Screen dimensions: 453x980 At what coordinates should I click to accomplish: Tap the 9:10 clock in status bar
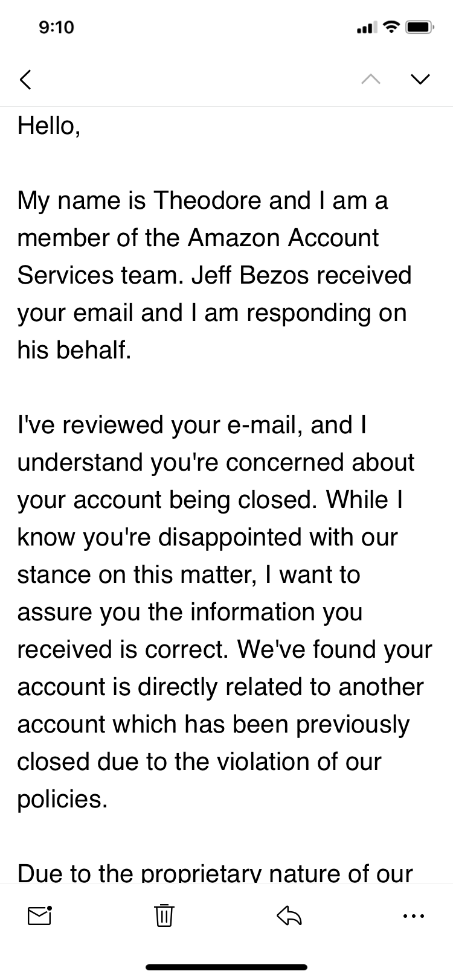click(56, 27)
